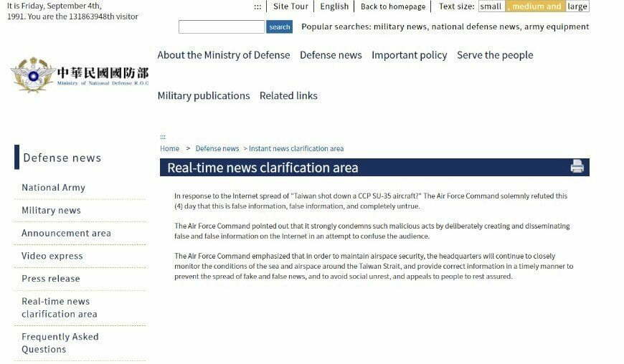Image resolution: width=624 pixels, height=364 pixels.
Task: Open the Important policy menu
Action: (x=409, y=55)
